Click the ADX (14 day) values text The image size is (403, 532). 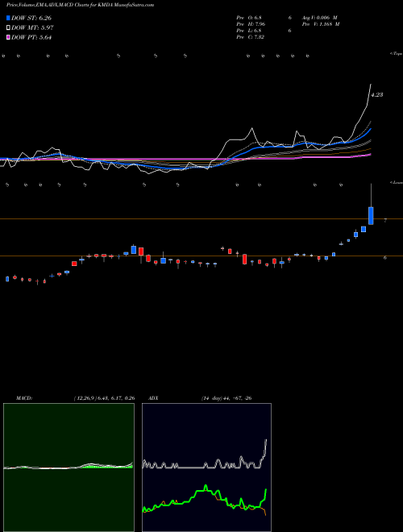tap(226, 398)
